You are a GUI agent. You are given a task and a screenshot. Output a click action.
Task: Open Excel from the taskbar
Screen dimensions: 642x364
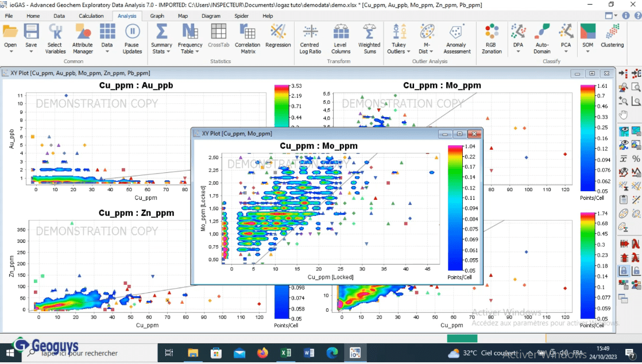pyautogui.click(x=286, y=353)
